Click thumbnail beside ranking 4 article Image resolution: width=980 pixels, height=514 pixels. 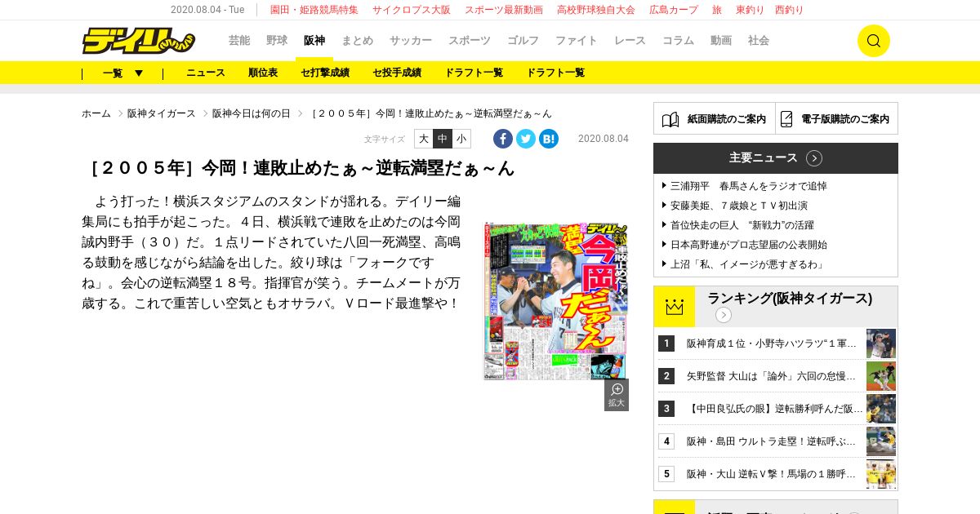pos(881,441)
